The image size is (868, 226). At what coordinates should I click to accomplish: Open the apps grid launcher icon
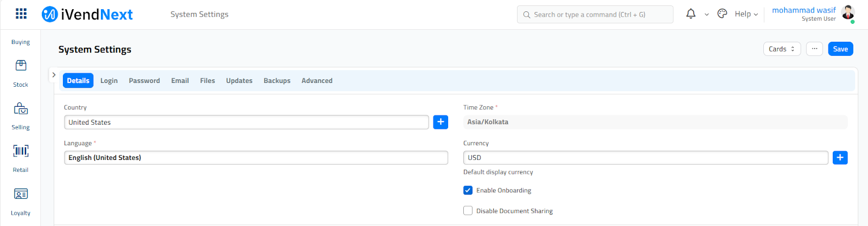[21, 14]
